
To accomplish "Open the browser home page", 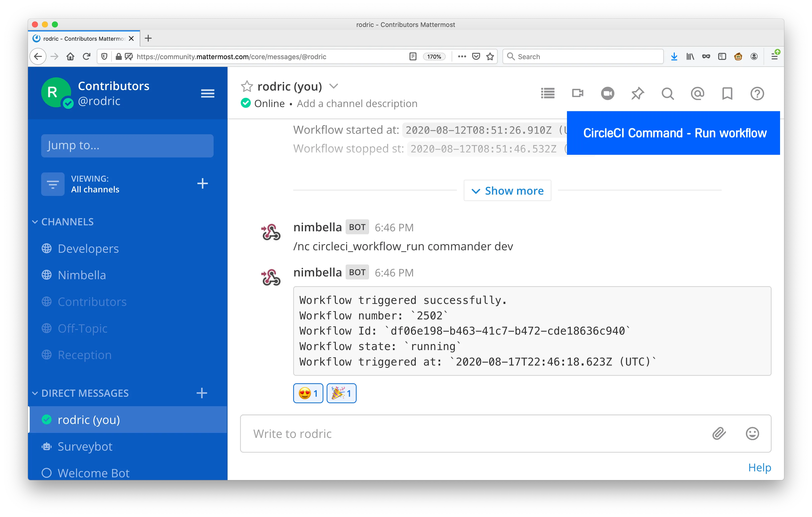I will (70, 56).
